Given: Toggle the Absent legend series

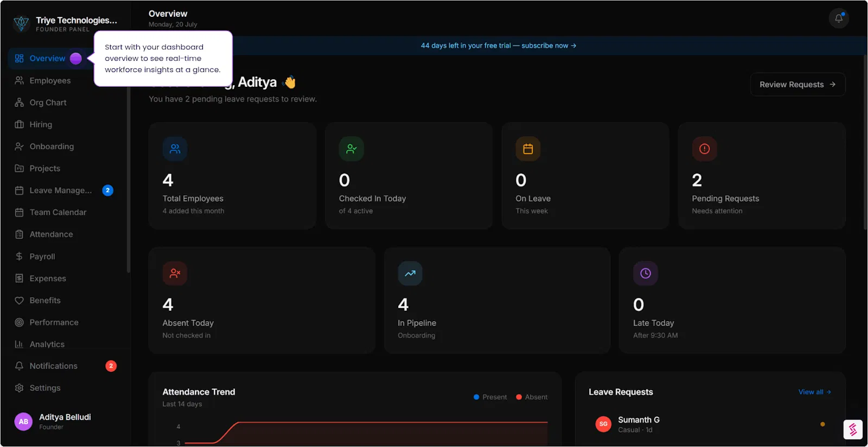Looking at the screenshot, I should click(x=532, y=397).
